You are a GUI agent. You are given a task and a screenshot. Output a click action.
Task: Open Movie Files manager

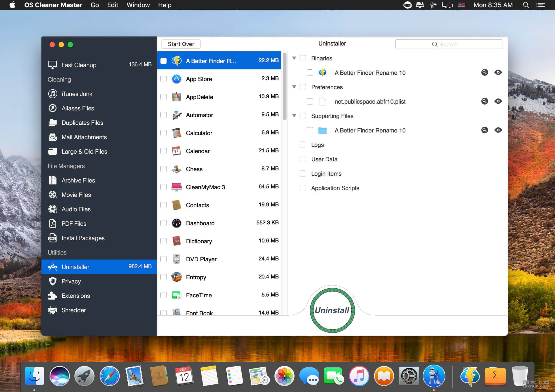99,195
